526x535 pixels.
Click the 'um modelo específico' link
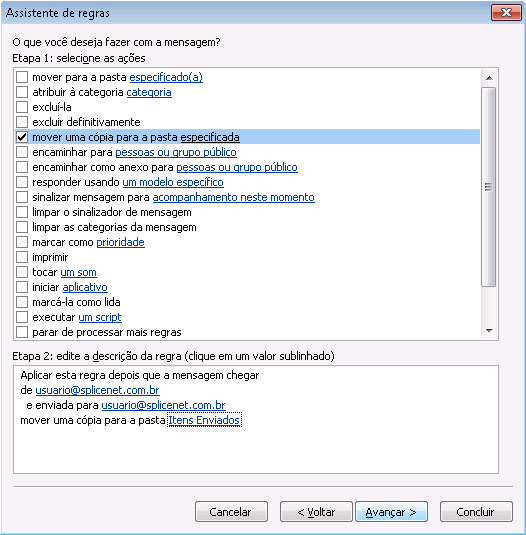click(x=173, y=182)
